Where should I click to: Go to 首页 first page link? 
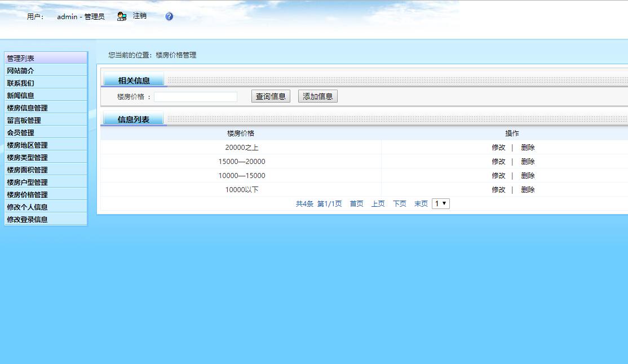(356, 203)
